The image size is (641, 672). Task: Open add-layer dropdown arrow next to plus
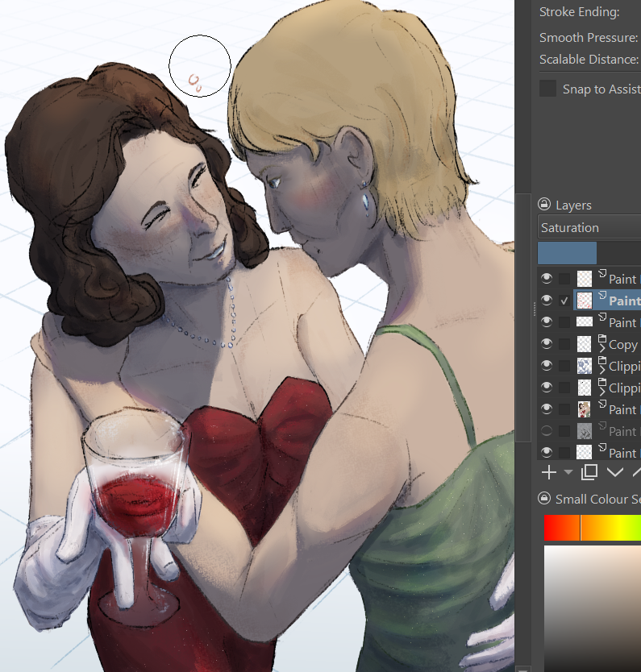coord(568,472)
